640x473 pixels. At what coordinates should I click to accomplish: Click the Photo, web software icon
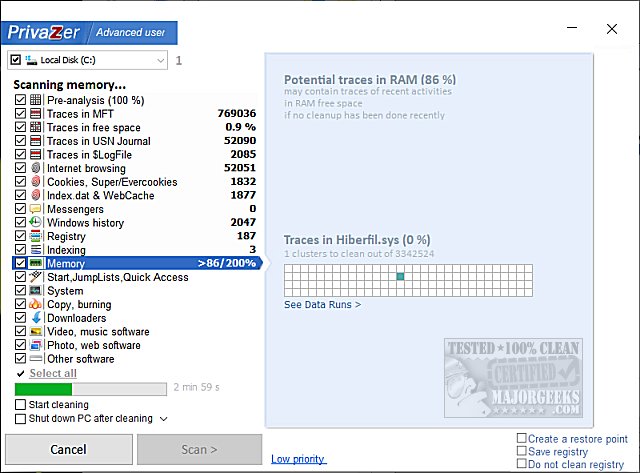click(36, 345)
